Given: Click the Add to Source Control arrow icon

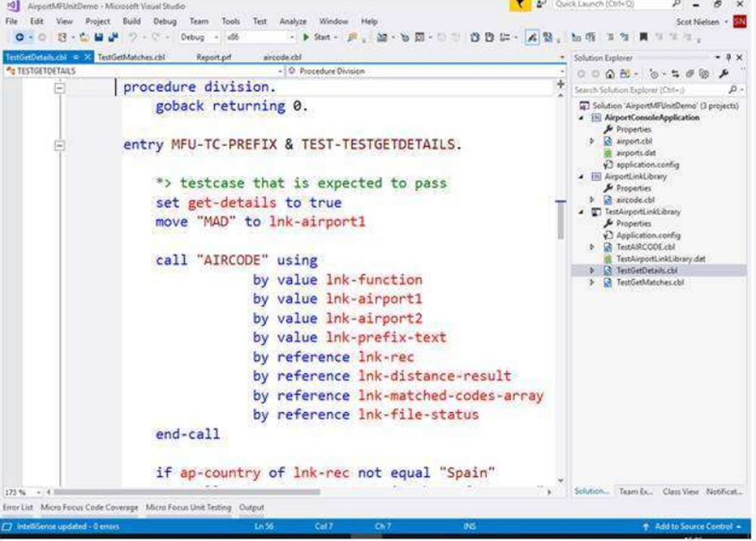Looking at the screenshot, I should [x=646, y=527].
